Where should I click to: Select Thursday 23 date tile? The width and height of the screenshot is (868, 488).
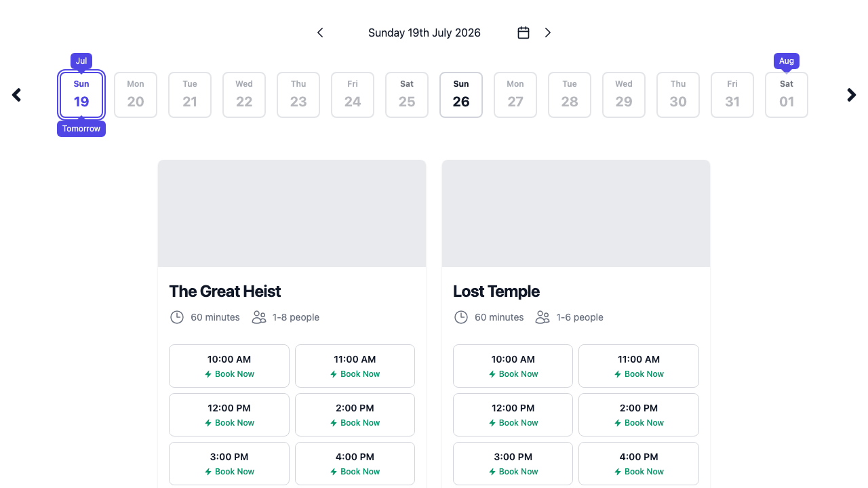(x=298, y=95)
